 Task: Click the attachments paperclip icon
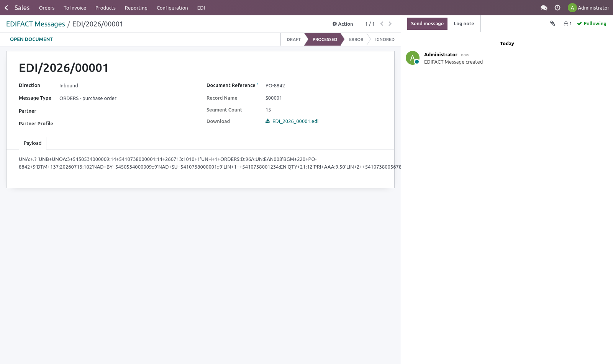tap(552, 23)
